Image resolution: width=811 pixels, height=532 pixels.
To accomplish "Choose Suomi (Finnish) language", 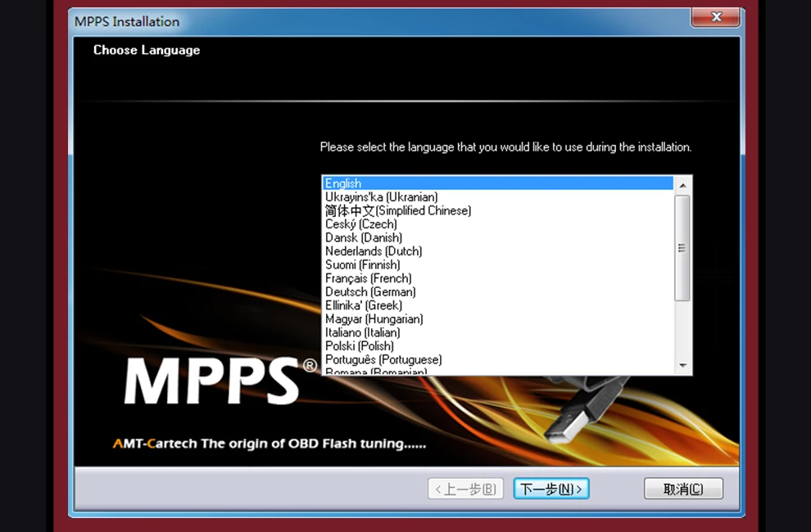I will [x=498, y=264].
